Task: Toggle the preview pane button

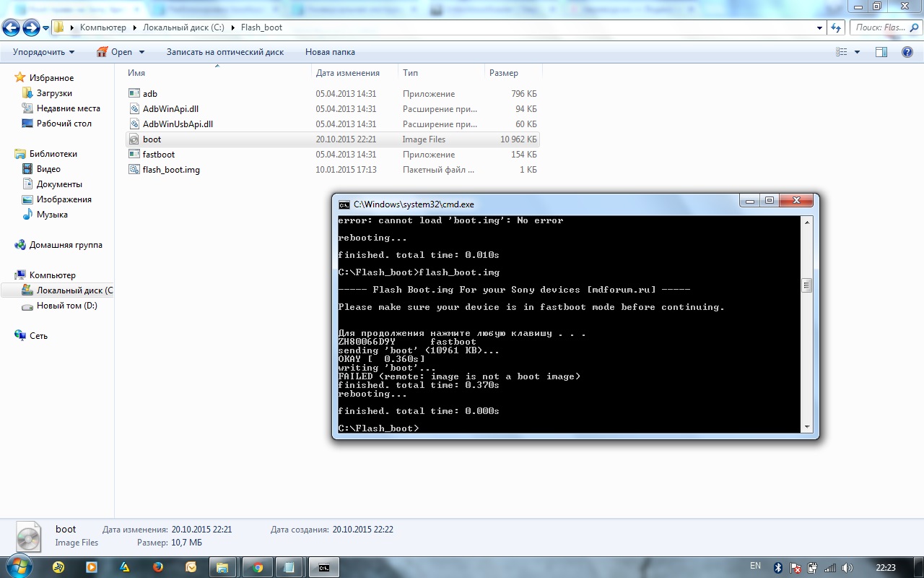Action: click(x=881, y=52)
